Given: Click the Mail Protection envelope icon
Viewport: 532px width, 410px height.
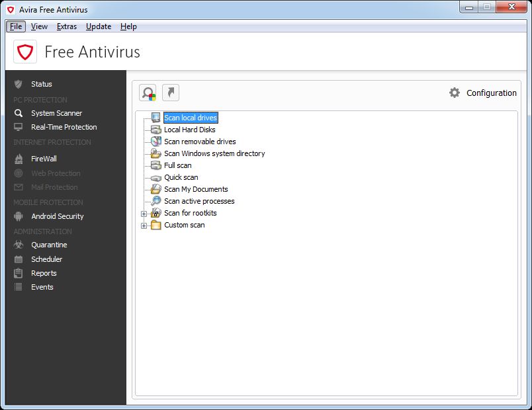Looking at the screenshot, I should (19, 187).
